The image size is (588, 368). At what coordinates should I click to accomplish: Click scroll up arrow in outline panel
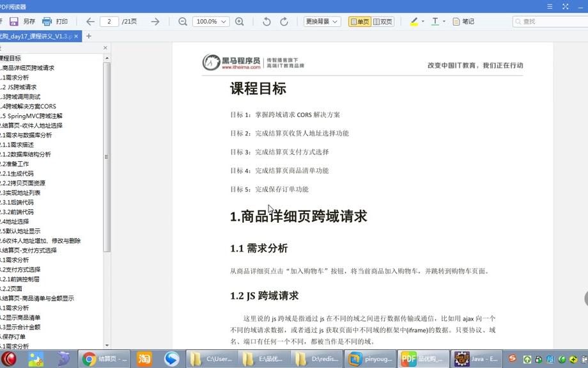coord(107,58)
